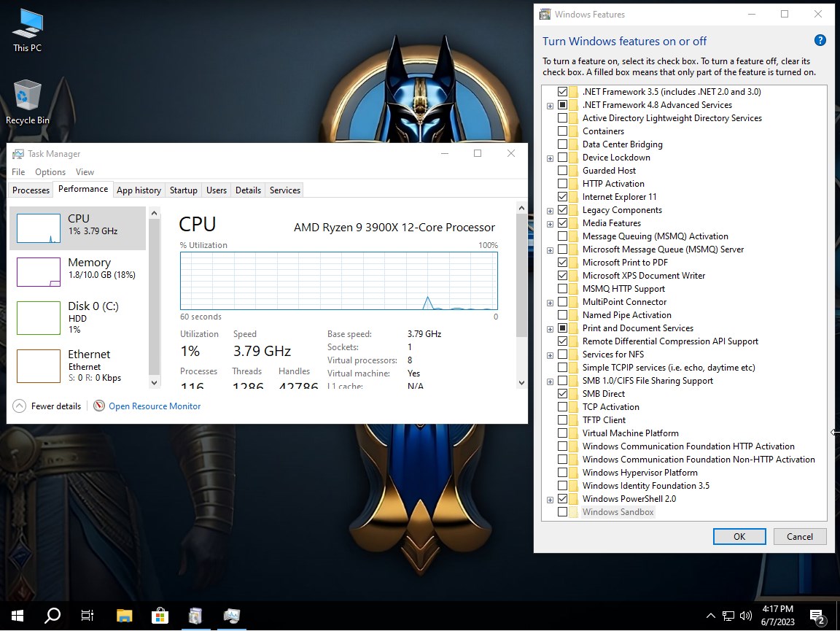This screenshot has width=840, height=631.
Task: Click the Task View taskbar icon
Action: click(x=87, y=616)
